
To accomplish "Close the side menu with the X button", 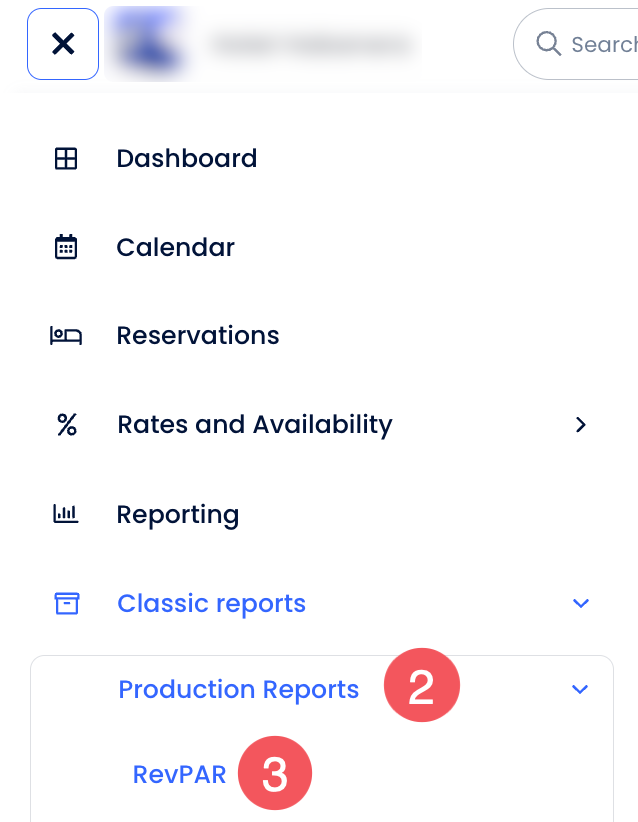I will tap(63, 44).
